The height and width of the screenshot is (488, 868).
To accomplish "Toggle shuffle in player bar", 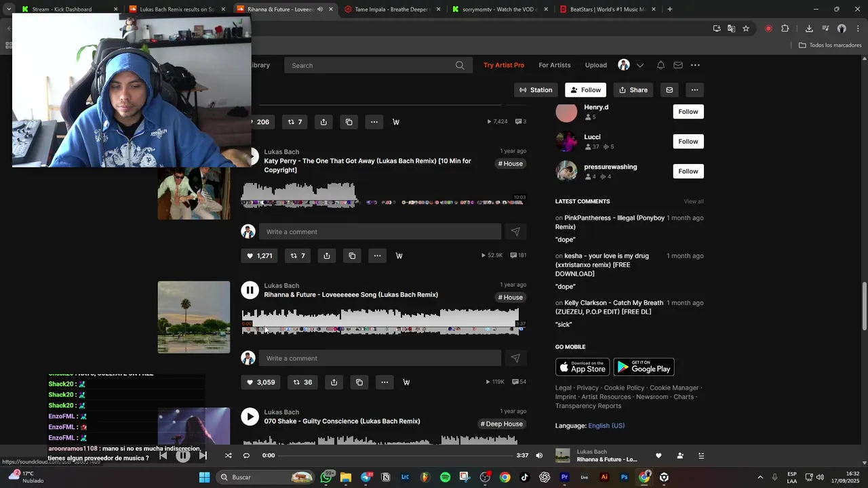I will tap(228, 455).
